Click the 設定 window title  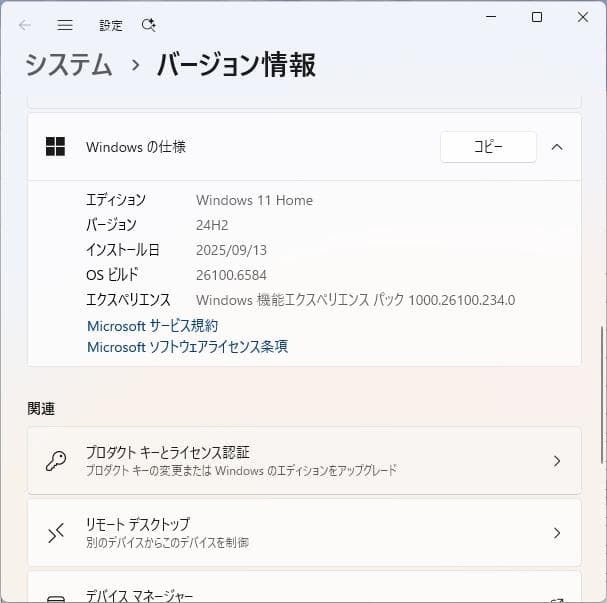click(111, 26)
